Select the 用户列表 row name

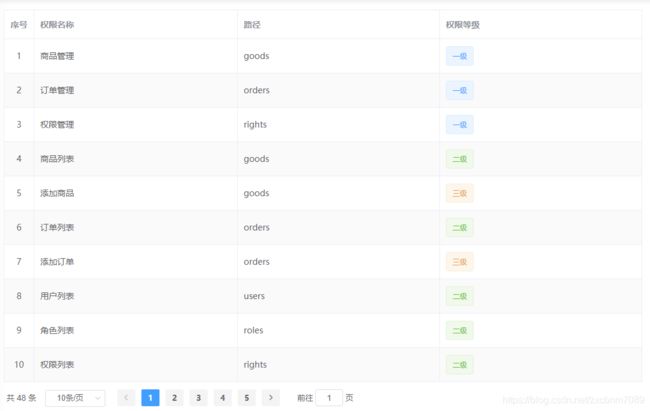point(57,296)
